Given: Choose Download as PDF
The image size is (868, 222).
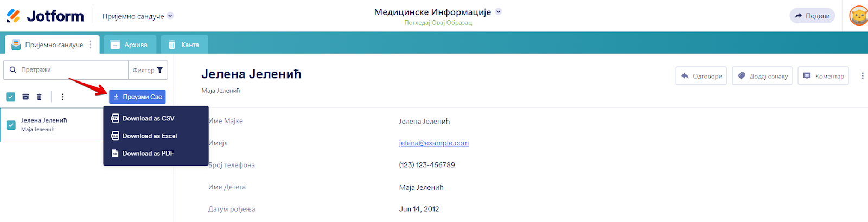Looking at the screenshot, I should click(148, 153).
